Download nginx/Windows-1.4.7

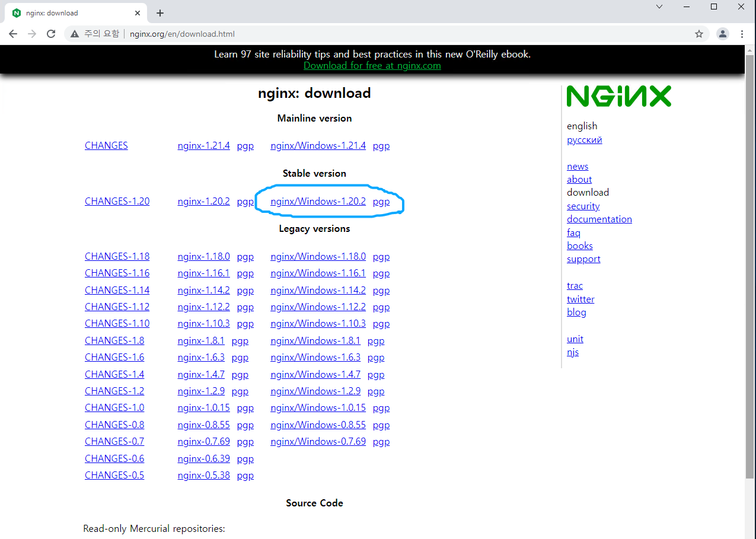(315, 374)
